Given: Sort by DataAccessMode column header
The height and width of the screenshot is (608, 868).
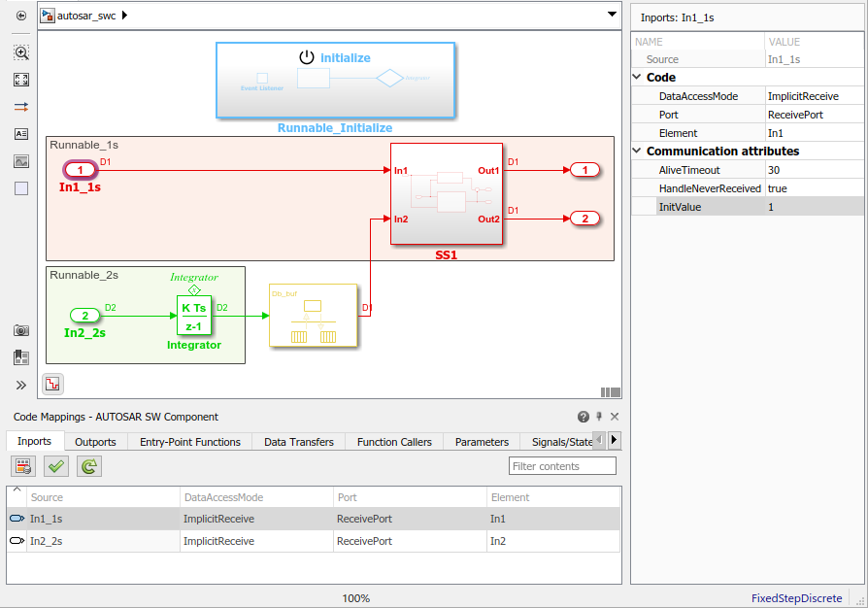Looking at the screenshot, I should point(257,497).
